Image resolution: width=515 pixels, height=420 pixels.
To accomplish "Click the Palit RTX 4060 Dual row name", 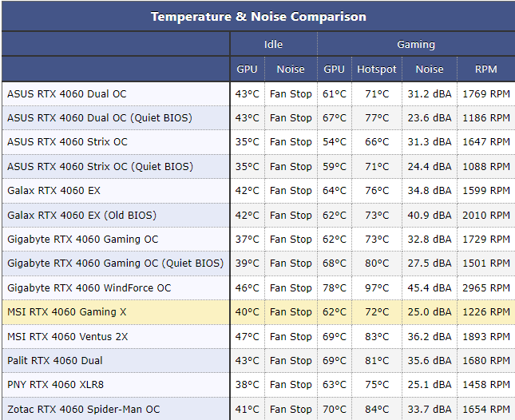I will click(55, 361).
